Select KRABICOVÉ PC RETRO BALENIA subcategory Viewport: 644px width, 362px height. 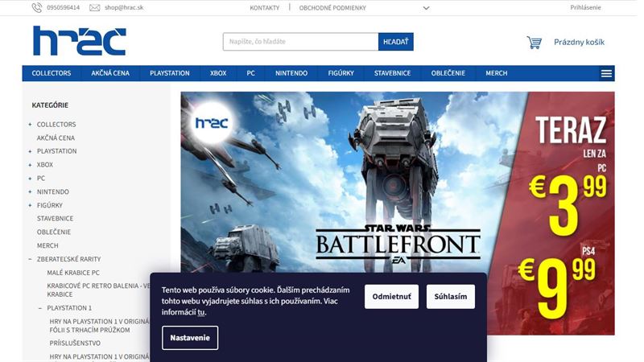[x=98, y=290]
